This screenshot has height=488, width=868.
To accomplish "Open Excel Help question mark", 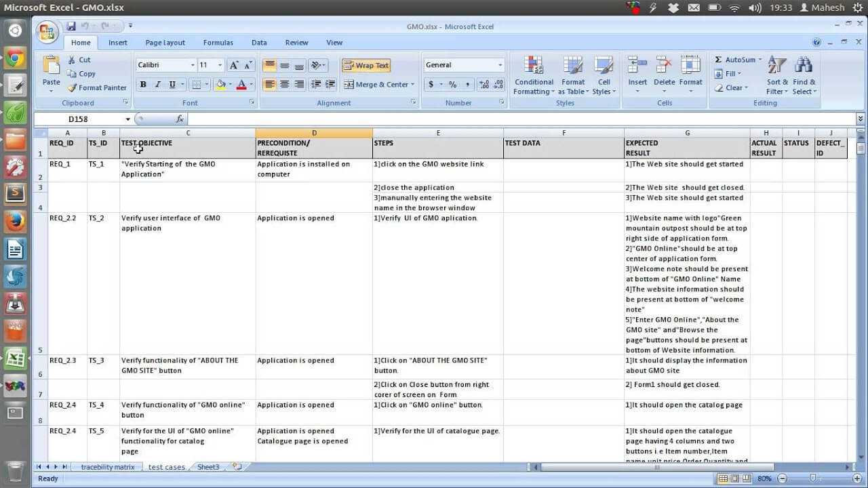I will point(816,42).
